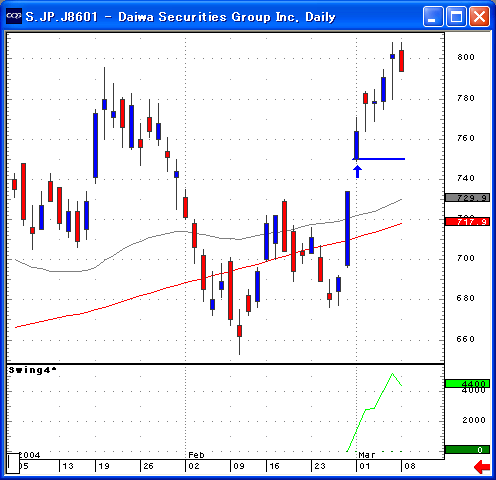Click the small box left of the date axis

13,463
